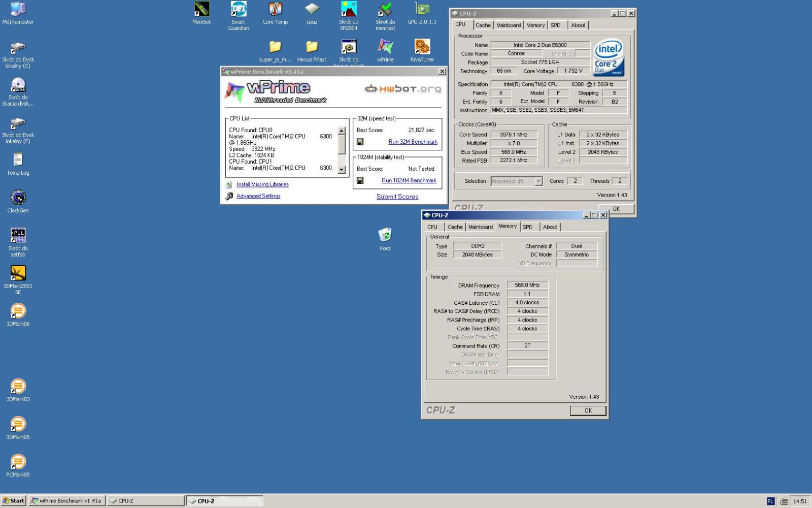Open Skrót do Dysk lokalny (C) shortcut
The width and height of the screenshot is (812, 508).
pyautogui.click(x=18, y=55)
